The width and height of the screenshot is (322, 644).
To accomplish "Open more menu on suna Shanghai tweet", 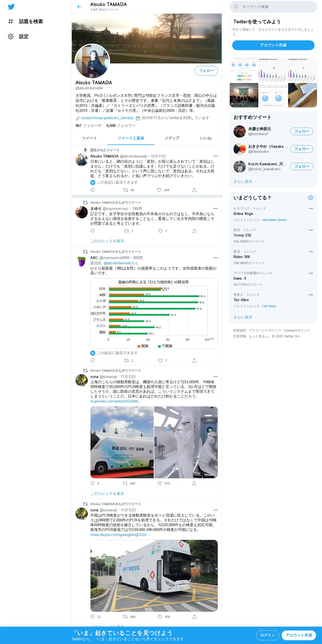I will pos(215,377).
